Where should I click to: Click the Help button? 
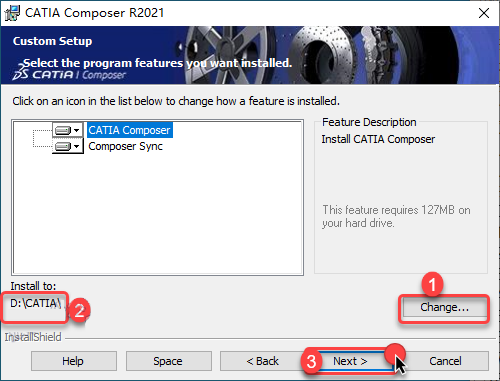click(74, 361)
